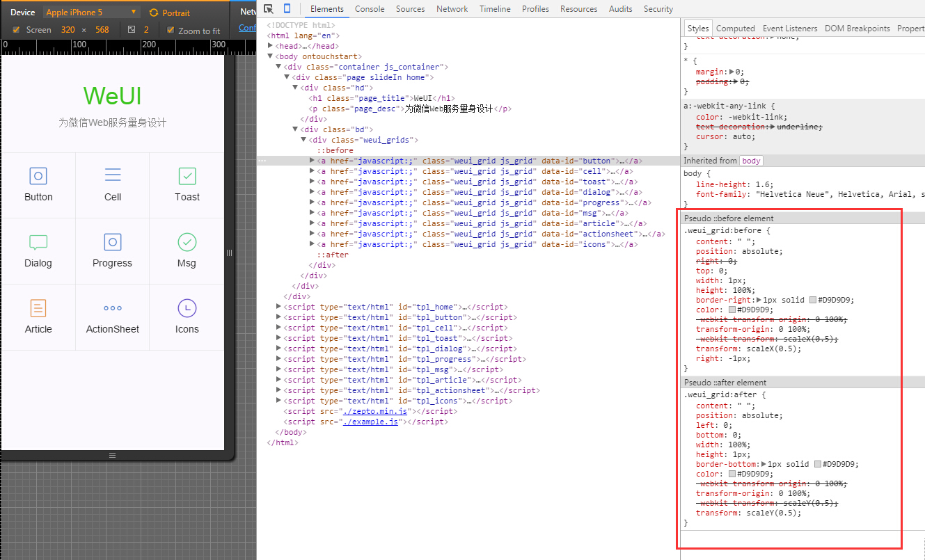925x560 pixels.
Task: Rotate the device using the Portrait icon
Action: [154, 13]
